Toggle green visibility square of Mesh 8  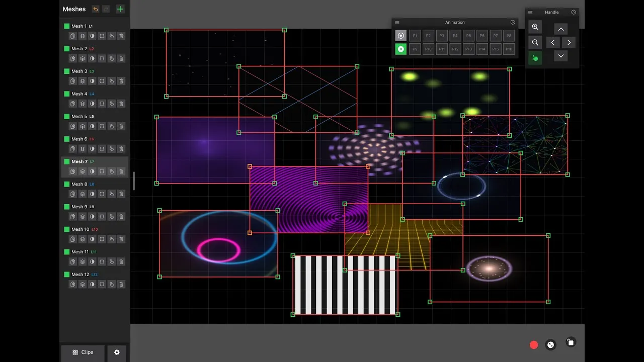pos(66,184)
